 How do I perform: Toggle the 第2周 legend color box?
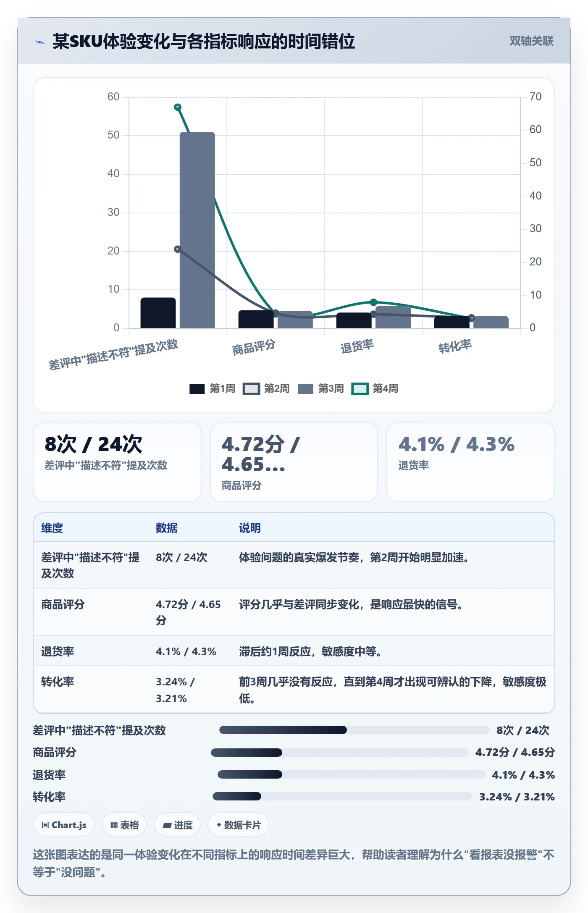pyautogui.click(x=251, y=389)
